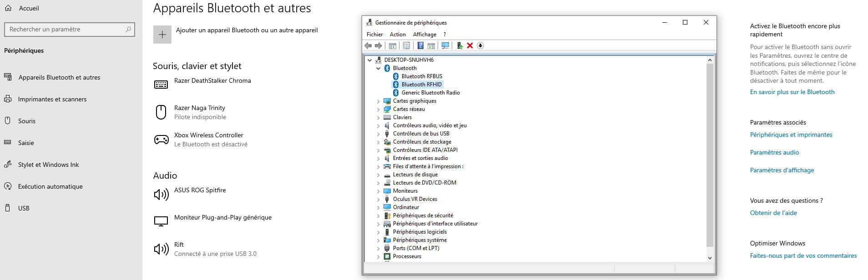Click the Paramètres audio link
The image size is (868, 280).
coord(774,152)
